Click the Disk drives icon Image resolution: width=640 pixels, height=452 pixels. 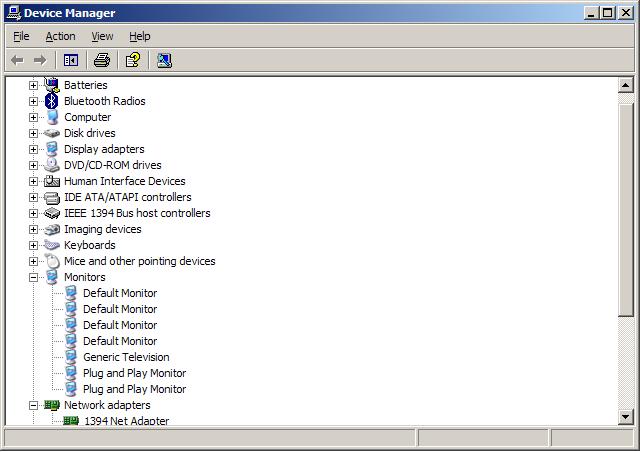52,133
